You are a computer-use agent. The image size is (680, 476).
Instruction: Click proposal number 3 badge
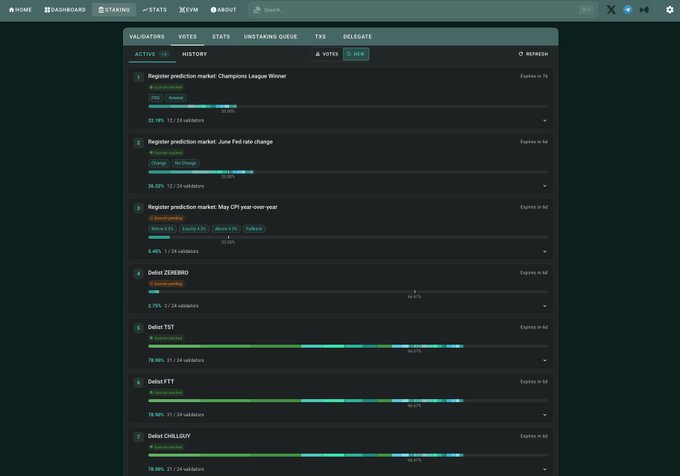coord(138,208)
